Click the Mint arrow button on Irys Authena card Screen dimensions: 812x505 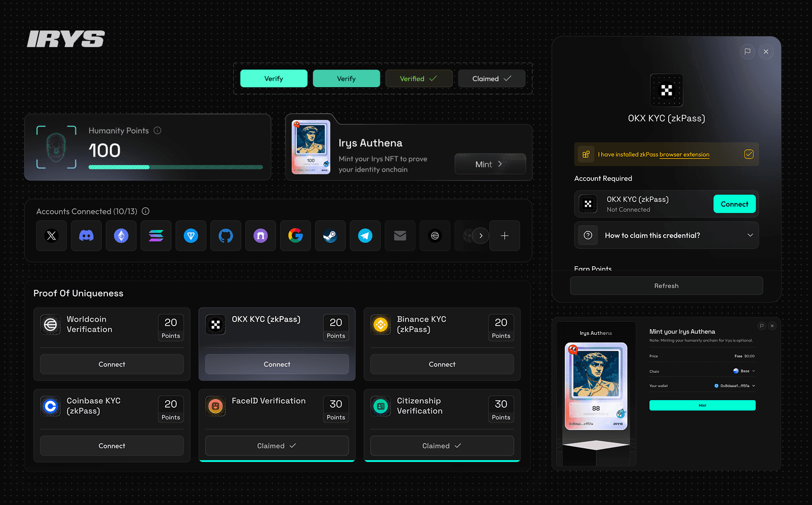[490, 164]
